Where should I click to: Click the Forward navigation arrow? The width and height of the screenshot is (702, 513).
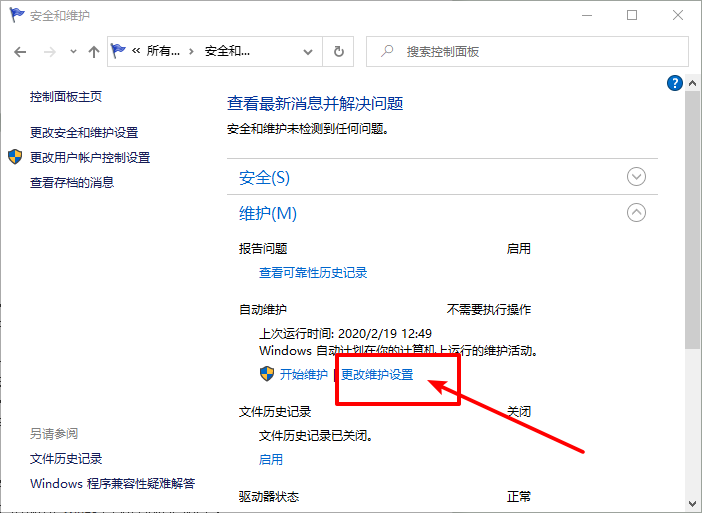click(x=47, y=52)
